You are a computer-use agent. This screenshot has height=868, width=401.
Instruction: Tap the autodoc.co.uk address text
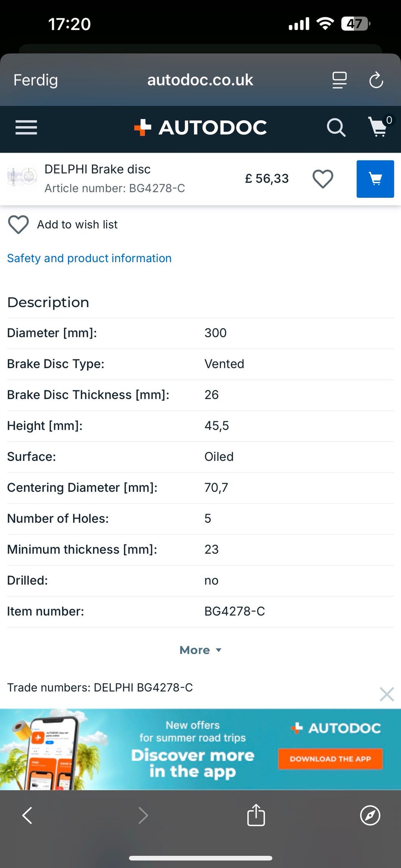200,80
